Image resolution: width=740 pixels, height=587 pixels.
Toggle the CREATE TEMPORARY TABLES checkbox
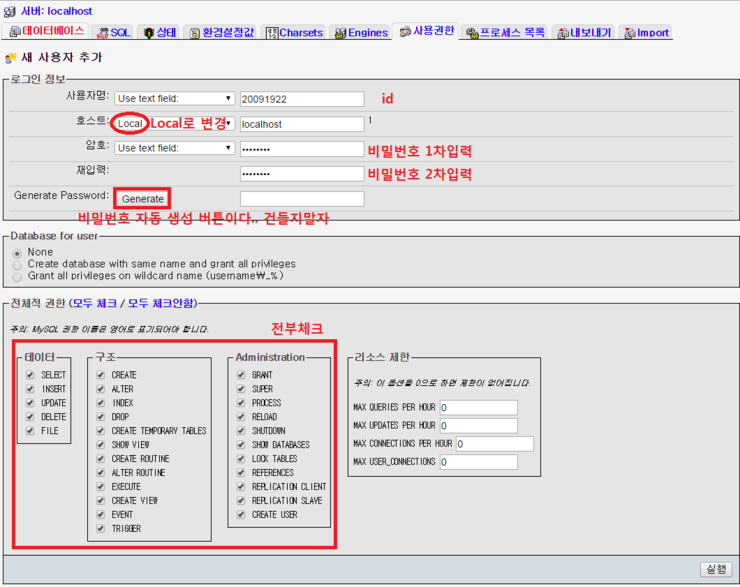[x=101, y=430]
